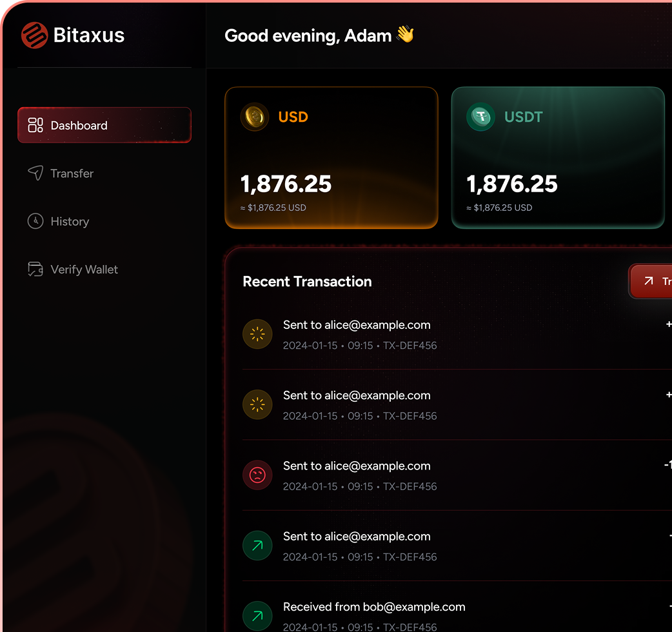Open the USDT balance card
Viewport: 672px width, 632px height.
558,158
